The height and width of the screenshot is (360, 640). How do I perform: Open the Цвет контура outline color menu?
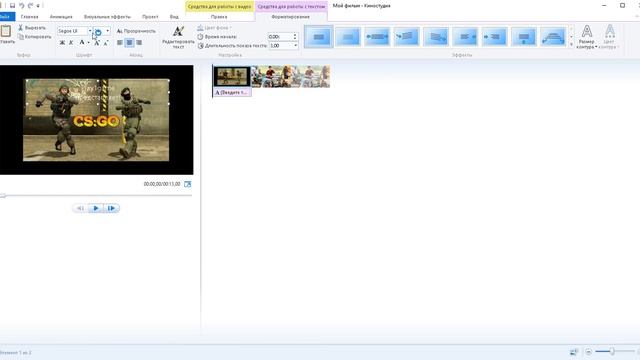(609, 37)
